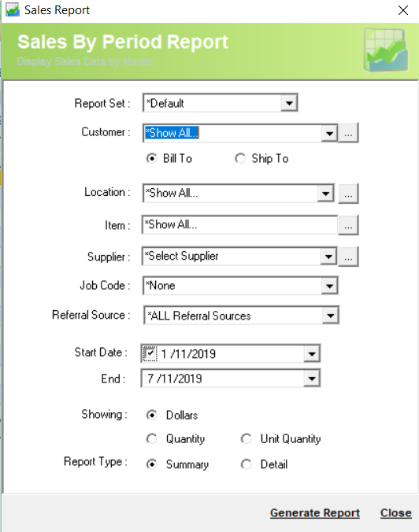The image size is (419, 532).
Task: Expand the Job Code dropdown
Action: click(x=330, y=286)
